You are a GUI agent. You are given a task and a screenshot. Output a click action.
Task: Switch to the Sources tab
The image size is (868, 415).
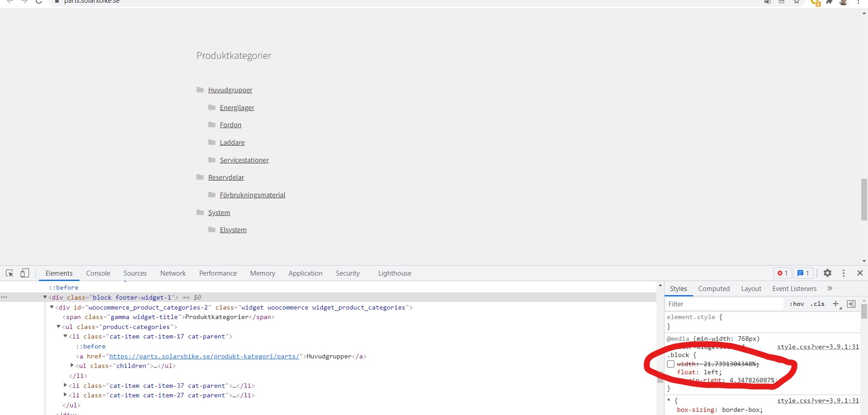135,273
